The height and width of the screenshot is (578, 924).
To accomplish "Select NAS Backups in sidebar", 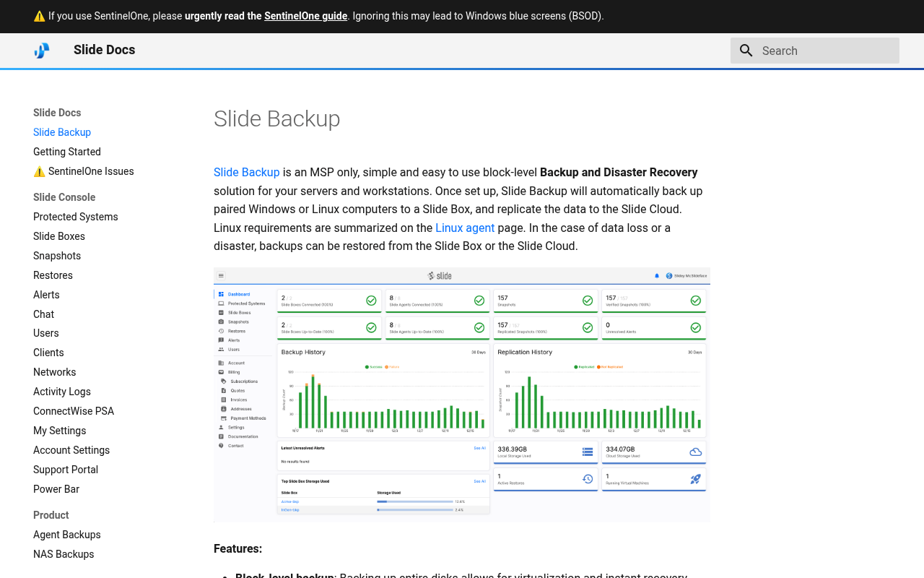I will point(64,554).
